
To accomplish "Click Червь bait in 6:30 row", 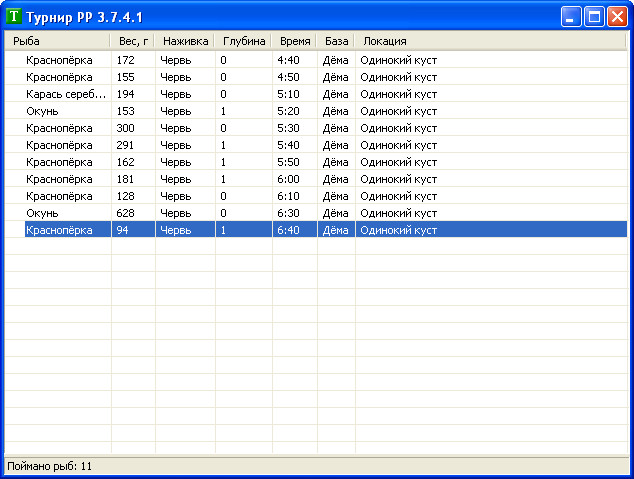I will 175,213.
